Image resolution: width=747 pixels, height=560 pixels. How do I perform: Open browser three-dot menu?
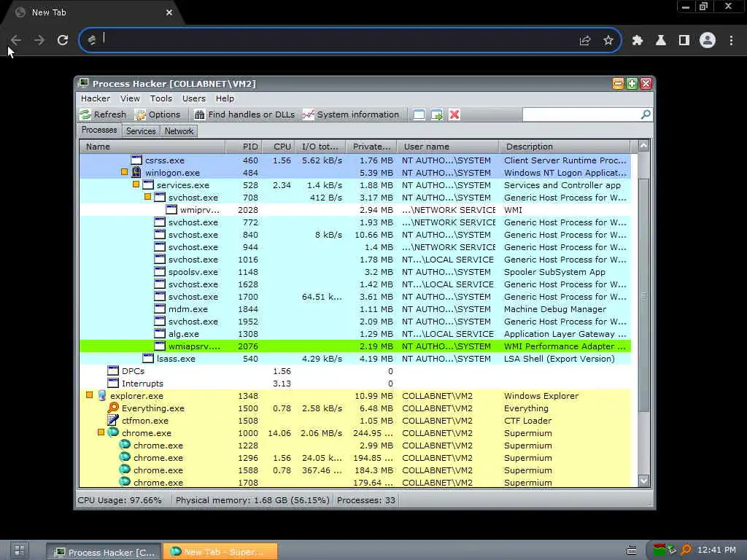731,41
